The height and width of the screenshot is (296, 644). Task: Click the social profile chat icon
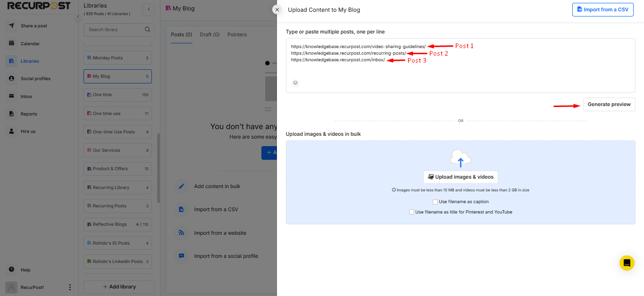tap(181, 256)
